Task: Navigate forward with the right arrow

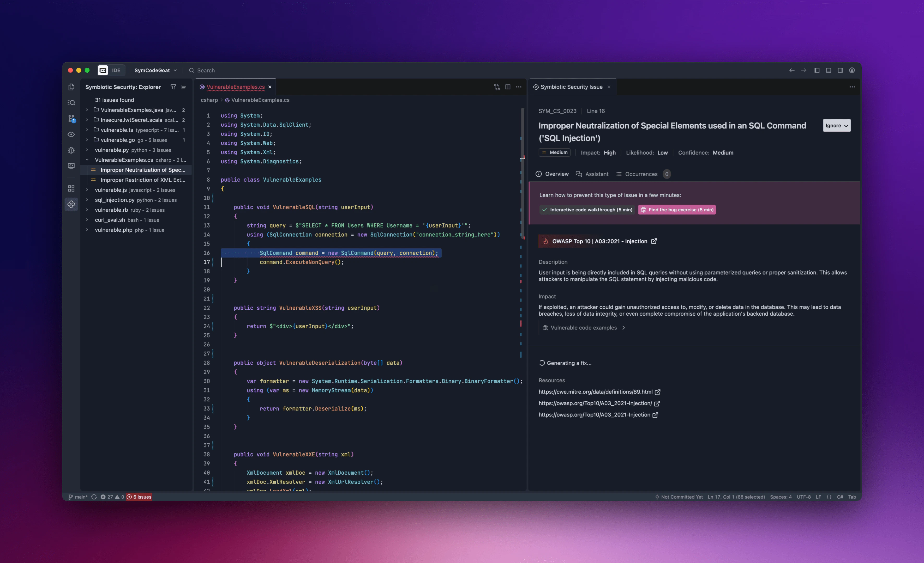Action: 803,70
